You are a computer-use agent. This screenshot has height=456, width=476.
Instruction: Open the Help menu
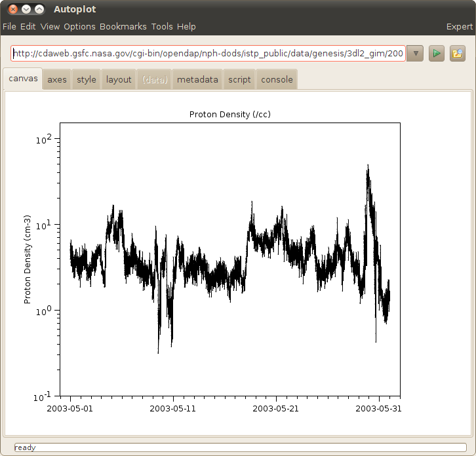coord(186,27)
